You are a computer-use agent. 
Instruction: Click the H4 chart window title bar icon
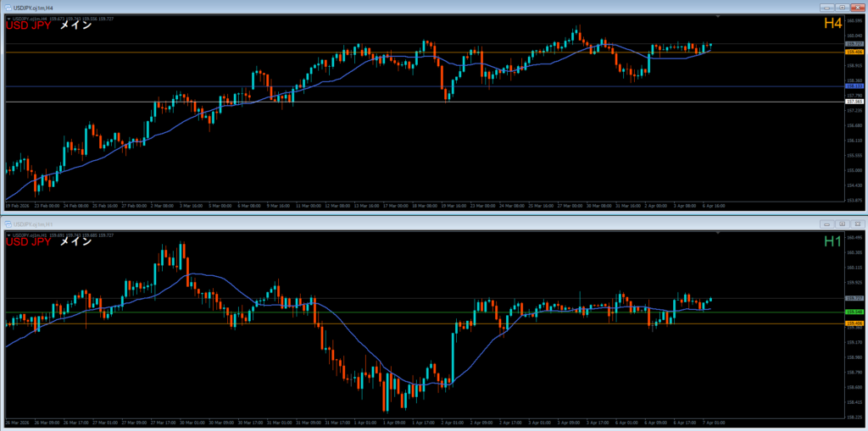pyautogui.click(x=5, y=6)
